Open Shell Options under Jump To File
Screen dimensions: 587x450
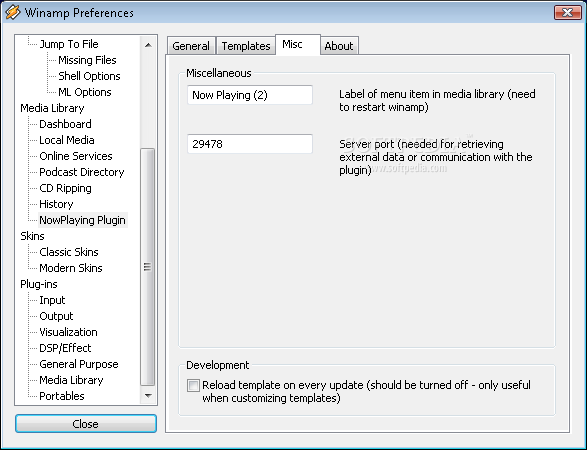coord(89,76)
